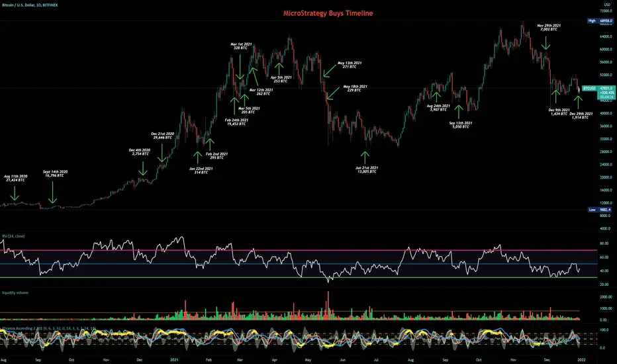
Task: Select the Nov 29th 2021 7,002 BTC annotation
Action: (549, 27)
